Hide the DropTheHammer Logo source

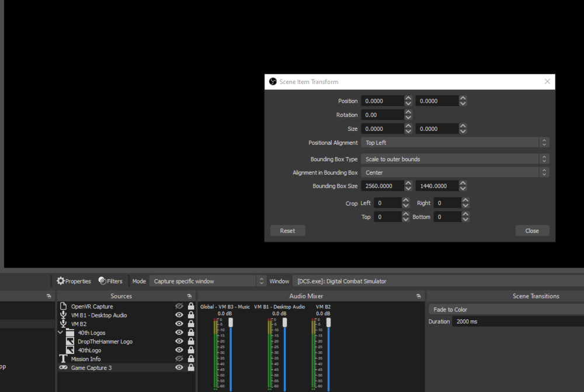pyautogui.click(x=179, y=341)
